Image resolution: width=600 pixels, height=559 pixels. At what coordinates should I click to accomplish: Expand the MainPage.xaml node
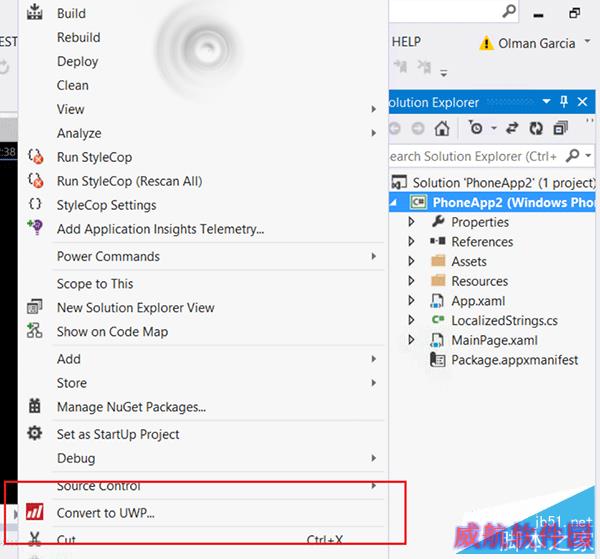tap(411, 339)
